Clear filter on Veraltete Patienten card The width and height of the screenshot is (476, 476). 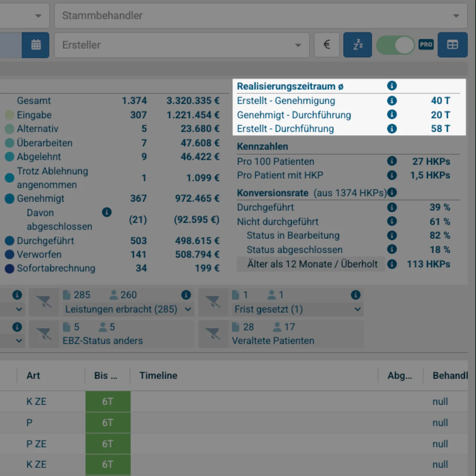pyautogui.click(x=213, y=334)
